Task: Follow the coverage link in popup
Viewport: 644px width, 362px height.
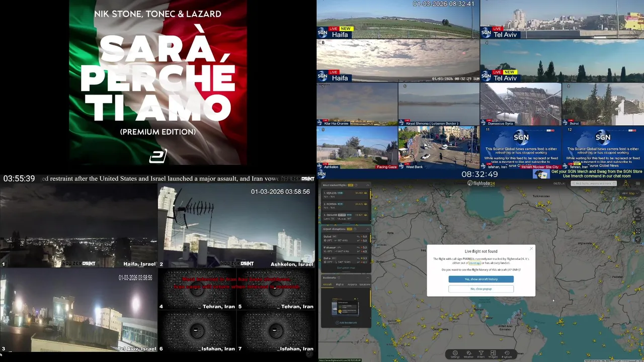Action: [x=475, y=263]
